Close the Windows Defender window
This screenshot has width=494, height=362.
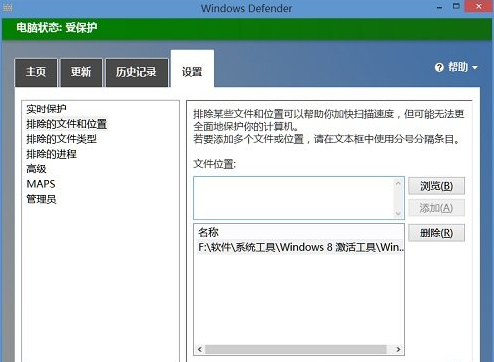pyautogui.click(x=479, y=6)
